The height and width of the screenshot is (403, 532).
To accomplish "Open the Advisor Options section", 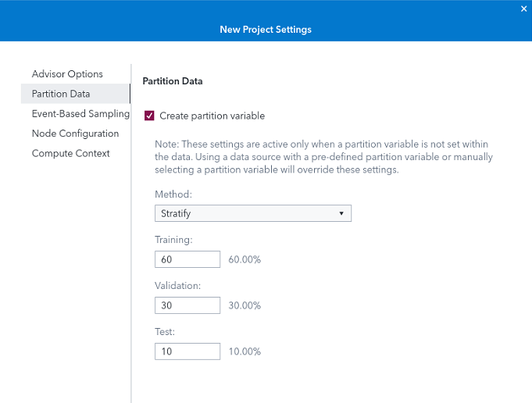I will tap(67, 74).
